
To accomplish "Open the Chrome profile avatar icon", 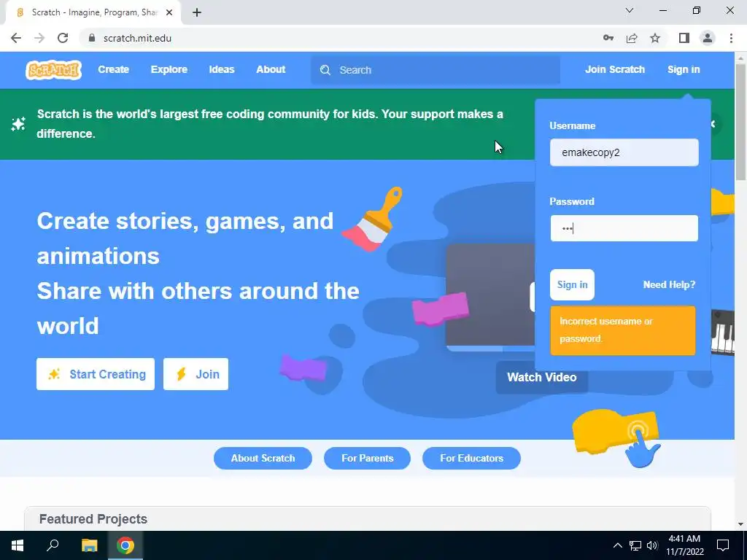I will point(708,38).
